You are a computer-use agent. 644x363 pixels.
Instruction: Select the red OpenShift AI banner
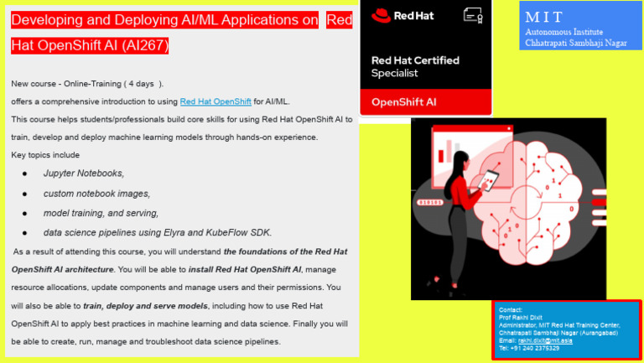click(x=425, y=101)
